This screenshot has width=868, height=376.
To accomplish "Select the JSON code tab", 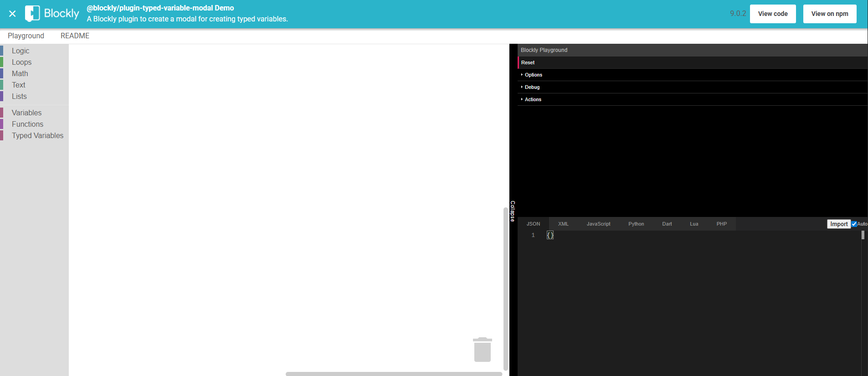I will coord(533,224).
